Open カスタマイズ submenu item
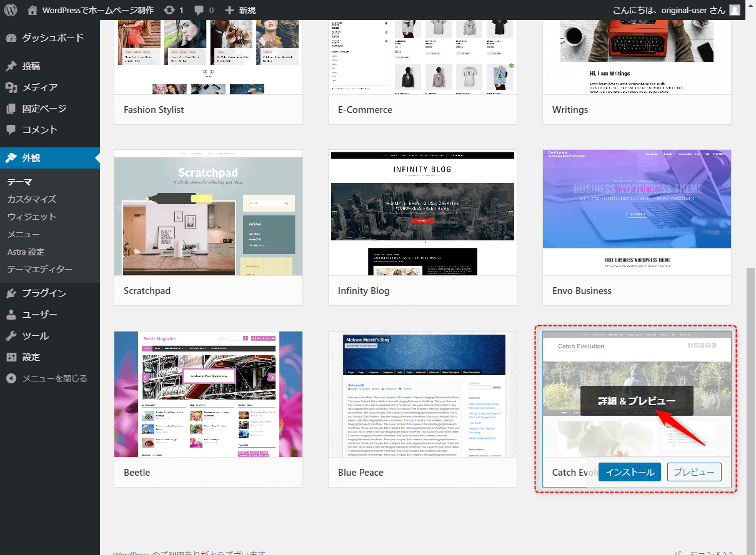The width and height of the screenshot is (756, 555). pos(32,200)
